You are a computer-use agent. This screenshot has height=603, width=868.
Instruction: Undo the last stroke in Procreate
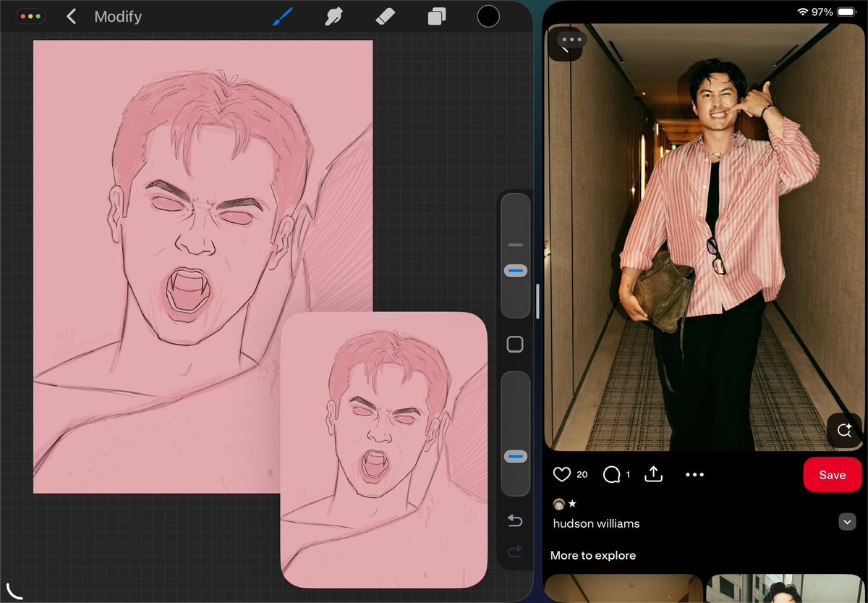pyautogui.click(x=515, y=520)
